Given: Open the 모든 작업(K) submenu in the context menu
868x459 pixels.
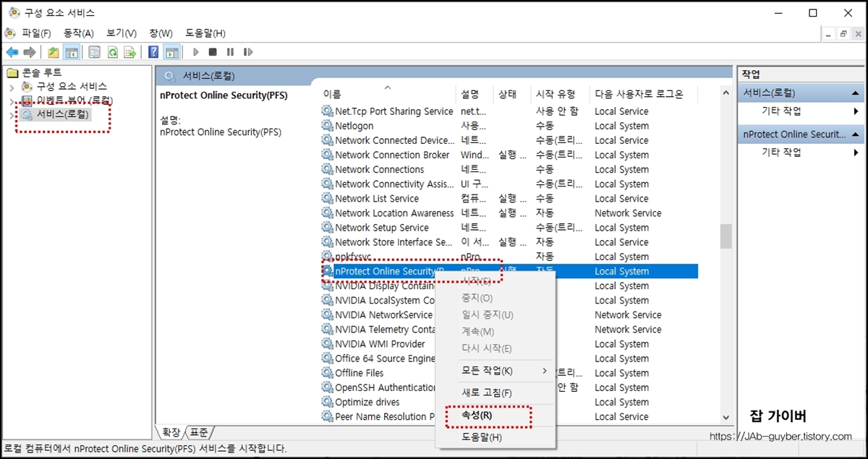Looking at the screenshot, I should pos(504,371).
